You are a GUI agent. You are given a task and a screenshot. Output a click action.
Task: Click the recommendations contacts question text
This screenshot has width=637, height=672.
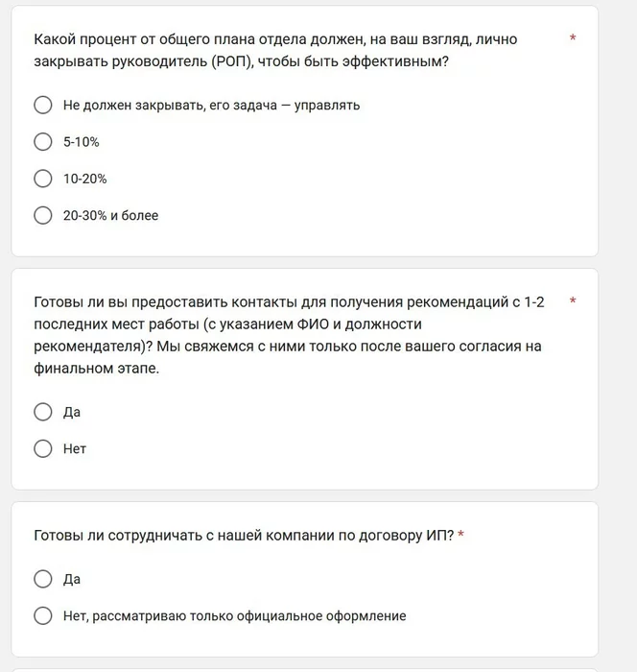tap(288, 334)
